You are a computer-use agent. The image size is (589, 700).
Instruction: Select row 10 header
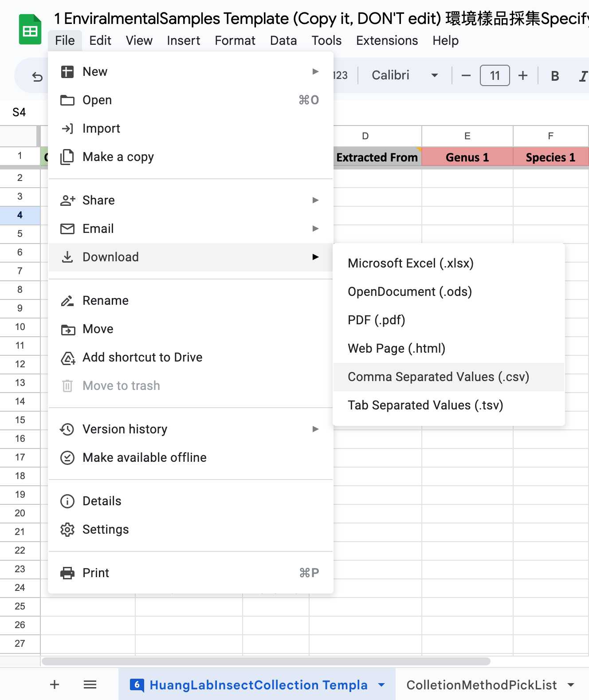pyautogui.click(x=20, y=327)
